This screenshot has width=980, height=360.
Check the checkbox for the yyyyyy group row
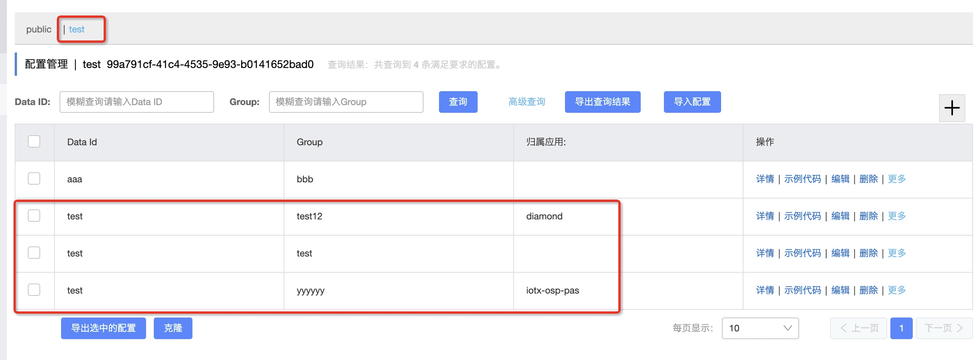(34, 290)
